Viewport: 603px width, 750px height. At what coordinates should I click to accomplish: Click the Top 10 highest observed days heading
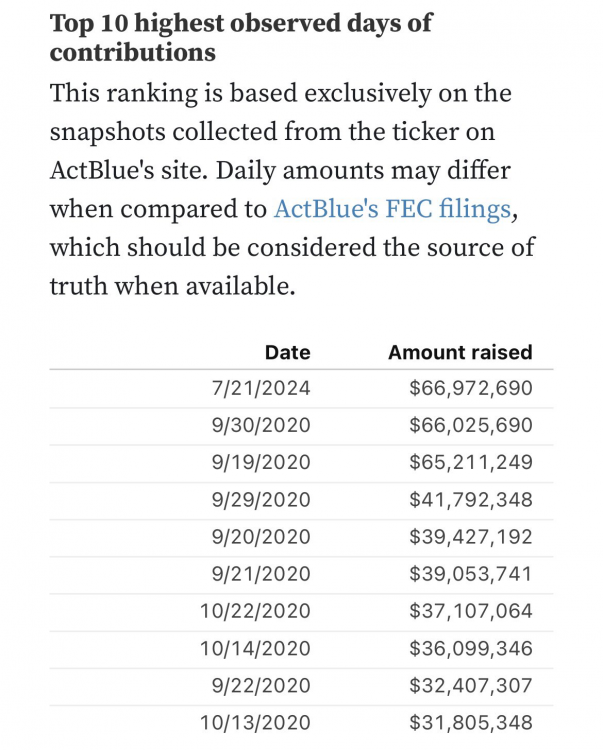click(241, 38)
